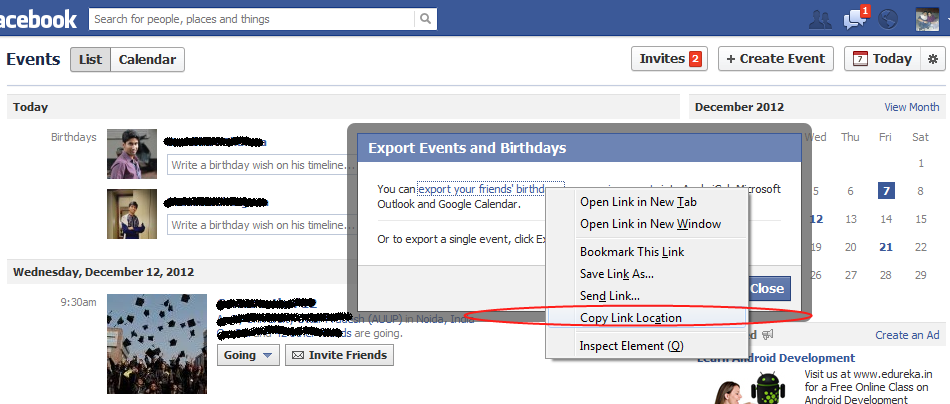Click the search magnifier icon
The image size is (950, 404).
click(426, 19)
